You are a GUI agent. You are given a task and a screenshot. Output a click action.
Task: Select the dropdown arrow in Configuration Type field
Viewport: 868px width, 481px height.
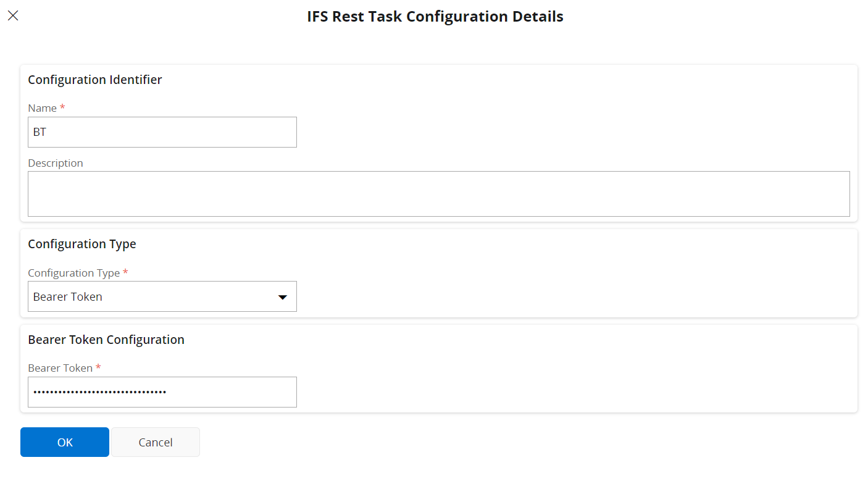pyautogui.click(x=283, y=296)
